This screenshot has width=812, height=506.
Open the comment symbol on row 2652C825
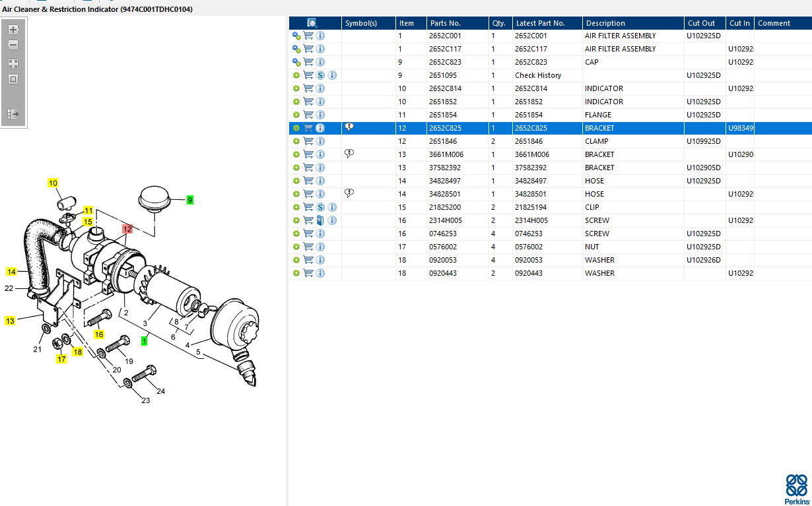tap(349, 127)
